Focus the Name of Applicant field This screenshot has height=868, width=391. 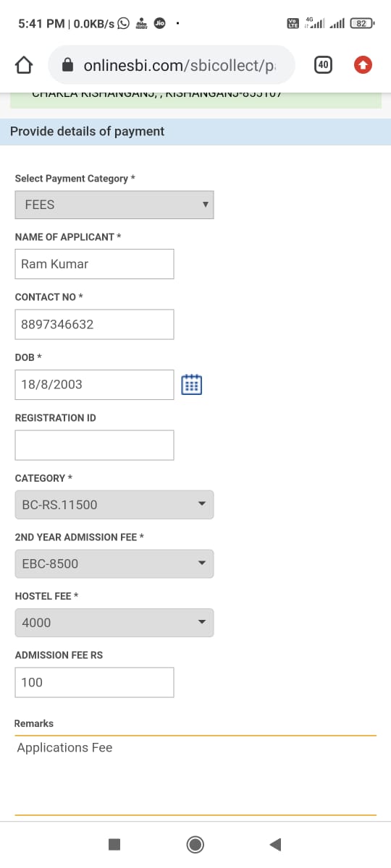click(x=94, y=264)
